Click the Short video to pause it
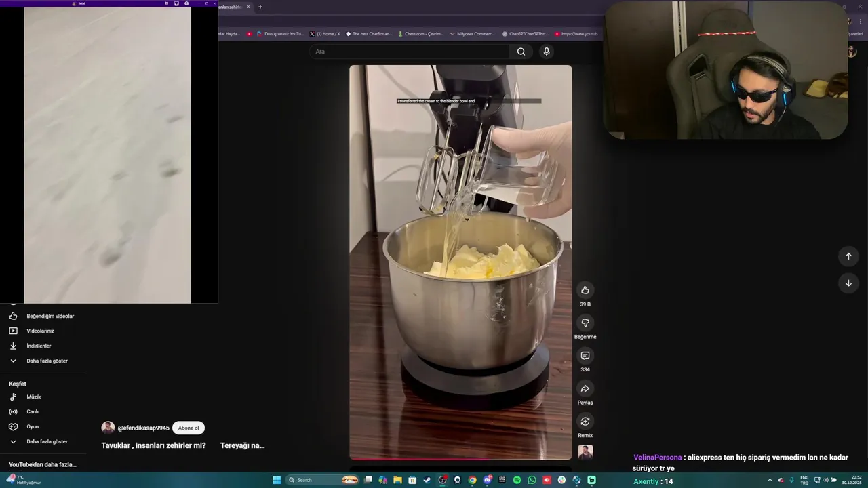This screenshot has width=868, height=488. tap(460, 262)
